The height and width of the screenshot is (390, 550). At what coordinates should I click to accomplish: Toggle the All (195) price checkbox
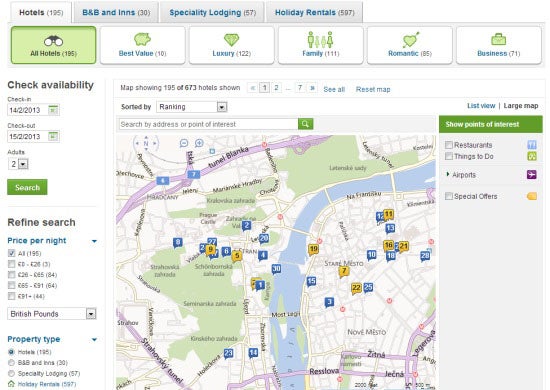(x=12, y=253)
